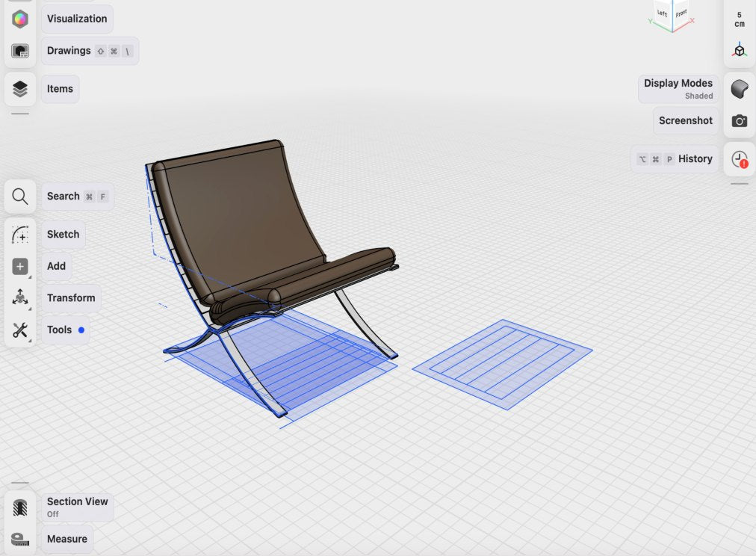The width and height of the screenshot is (756, 556).
Task: Open the History clock icon
Action: [x=739, y=159]
